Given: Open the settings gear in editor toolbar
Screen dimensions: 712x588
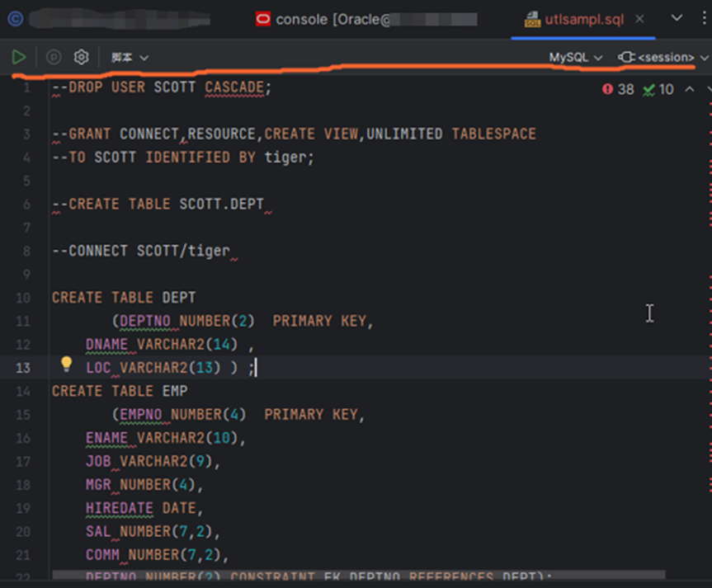Looking at the screenshot, I should 81,57.
